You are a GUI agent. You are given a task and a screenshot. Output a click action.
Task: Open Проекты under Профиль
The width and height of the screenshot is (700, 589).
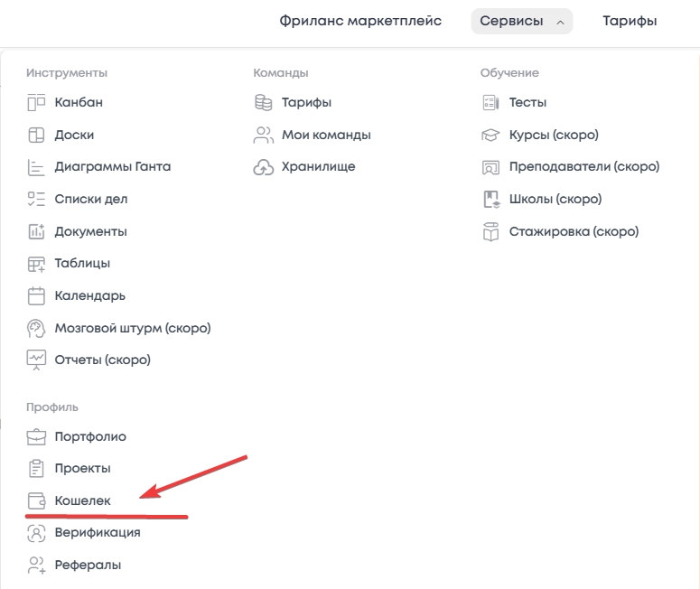[82, 468]
